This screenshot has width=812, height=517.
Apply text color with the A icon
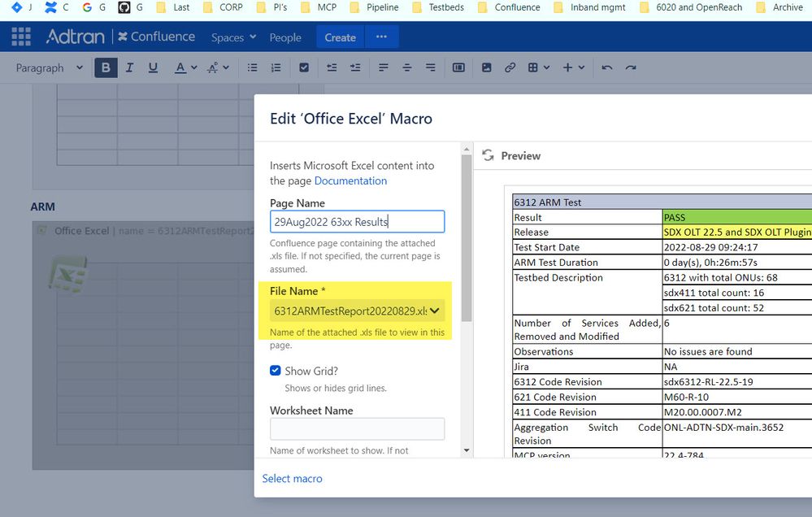click(180, 67)
